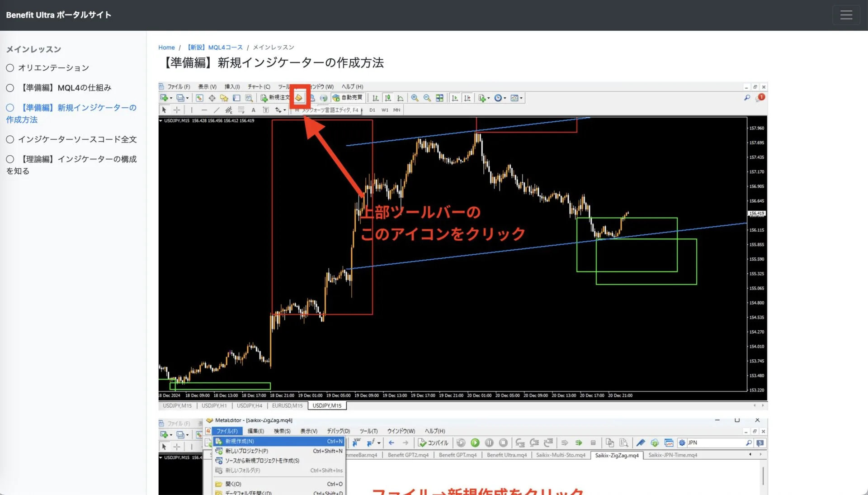Select the crosshair tool
868x495 pixels.
(177, 110)
